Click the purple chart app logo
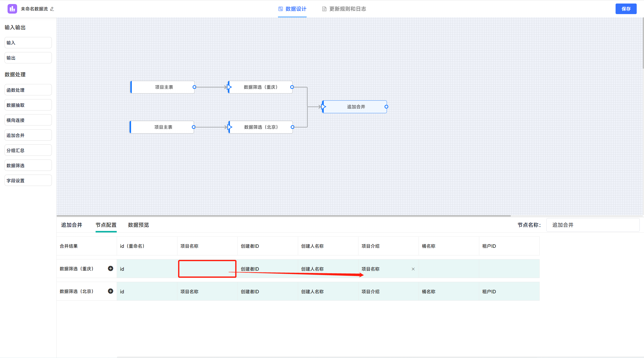Viewport: 644px width, 358px height. (12, 9)
